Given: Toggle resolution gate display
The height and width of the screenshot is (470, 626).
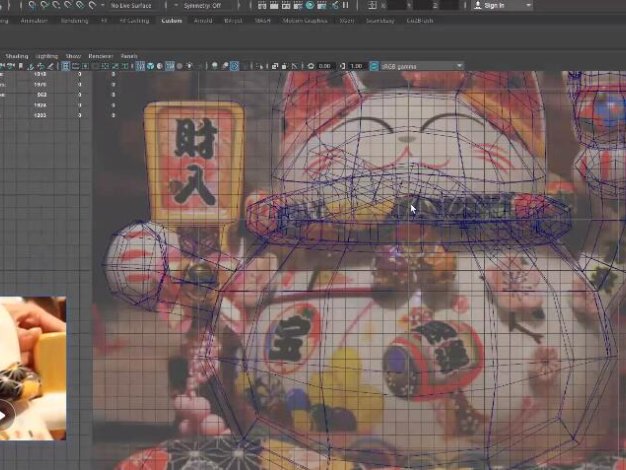Looking at the screenshot, I should pos(85,66).
